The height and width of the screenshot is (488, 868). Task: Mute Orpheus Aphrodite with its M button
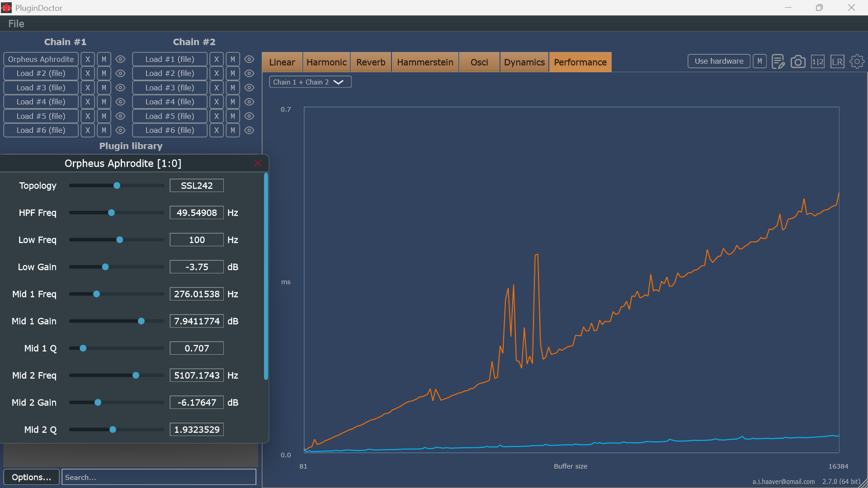[104, 59]
